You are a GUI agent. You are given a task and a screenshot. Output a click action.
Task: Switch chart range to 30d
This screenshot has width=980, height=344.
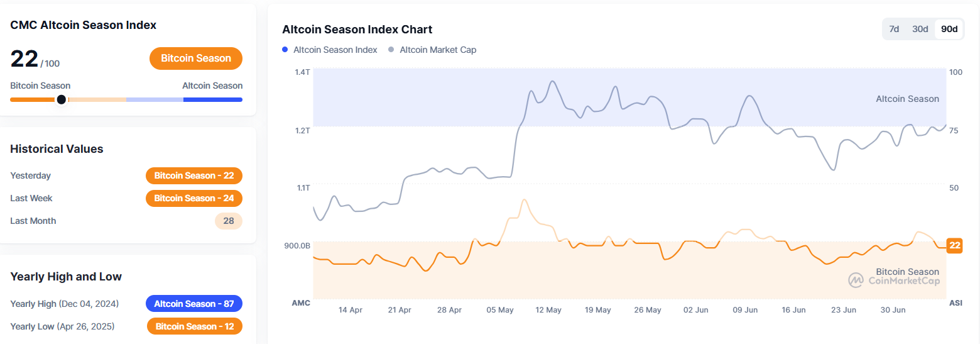(920, 29)
